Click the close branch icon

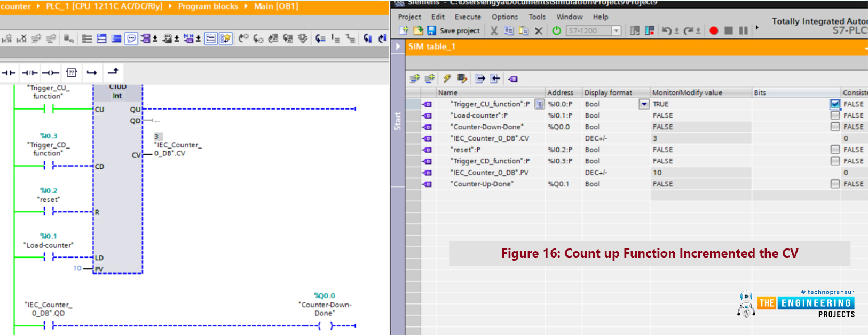[x=113, y=72]
